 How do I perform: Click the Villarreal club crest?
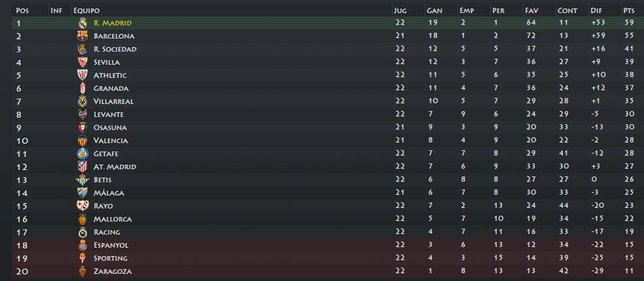tap(82, 101)
